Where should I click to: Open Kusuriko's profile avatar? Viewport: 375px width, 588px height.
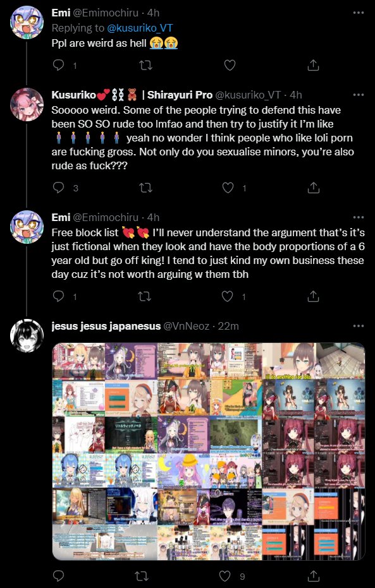click(27, 105)
